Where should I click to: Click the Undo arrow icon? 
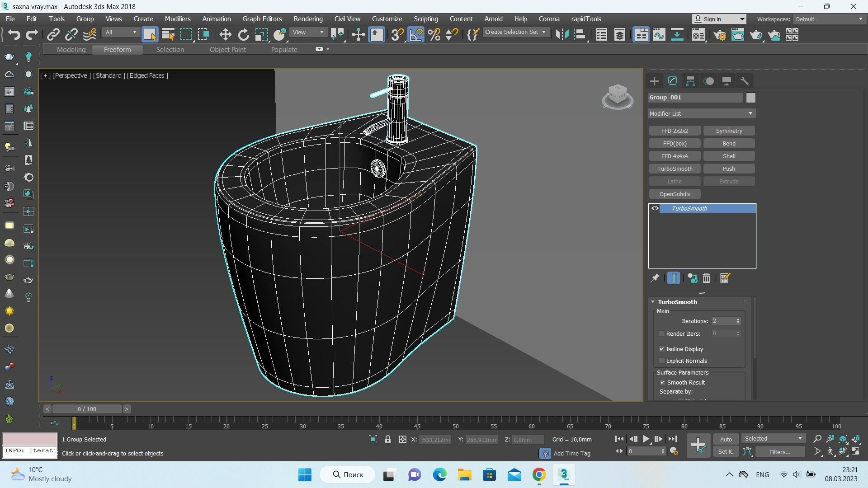click(x=14, y=35)
